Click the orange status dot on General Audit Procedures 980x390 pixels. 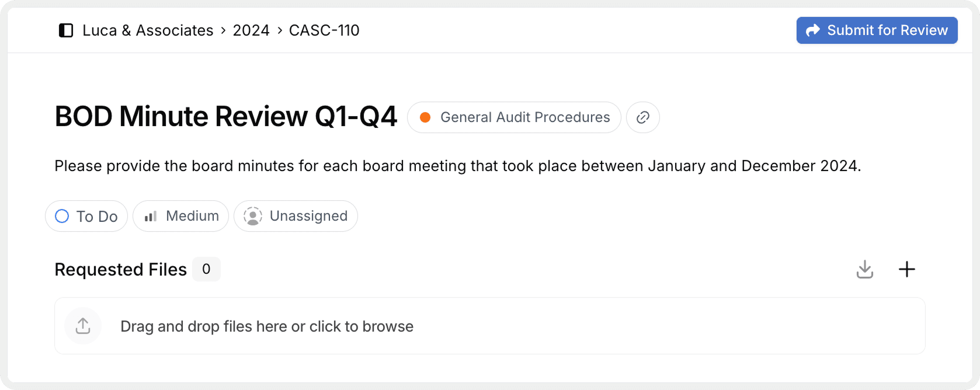pyautogui.click(x=425, y=117)
